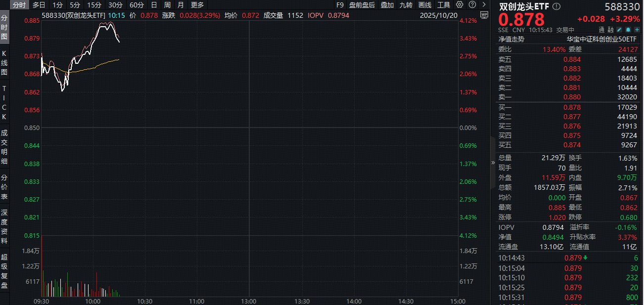Open TICK view in left sidebar

tap(4, 102)
